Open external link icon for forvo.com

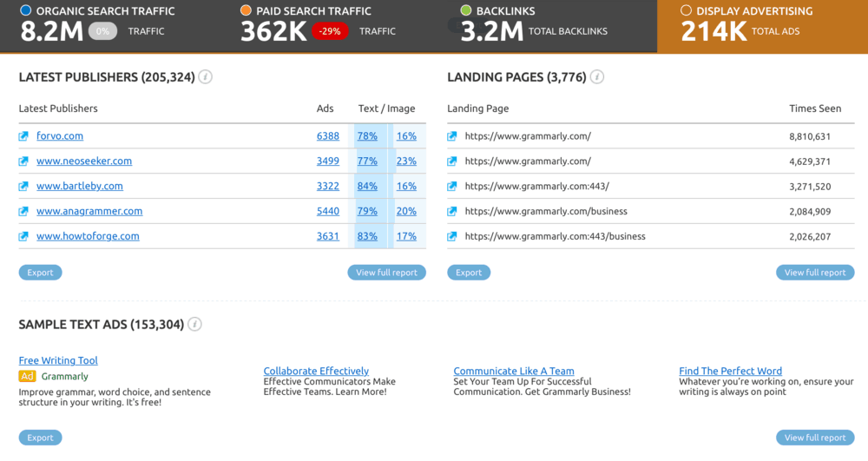coord(23,136)
